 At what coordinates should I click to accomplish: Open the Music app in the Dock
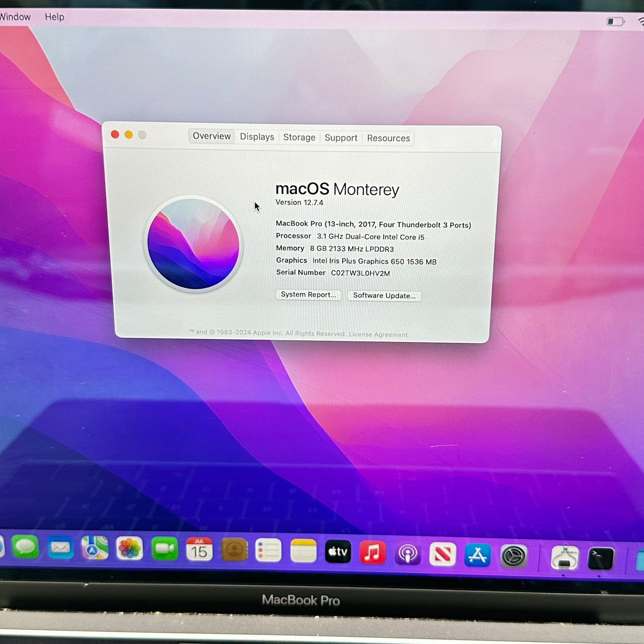[x=373, y=553]
